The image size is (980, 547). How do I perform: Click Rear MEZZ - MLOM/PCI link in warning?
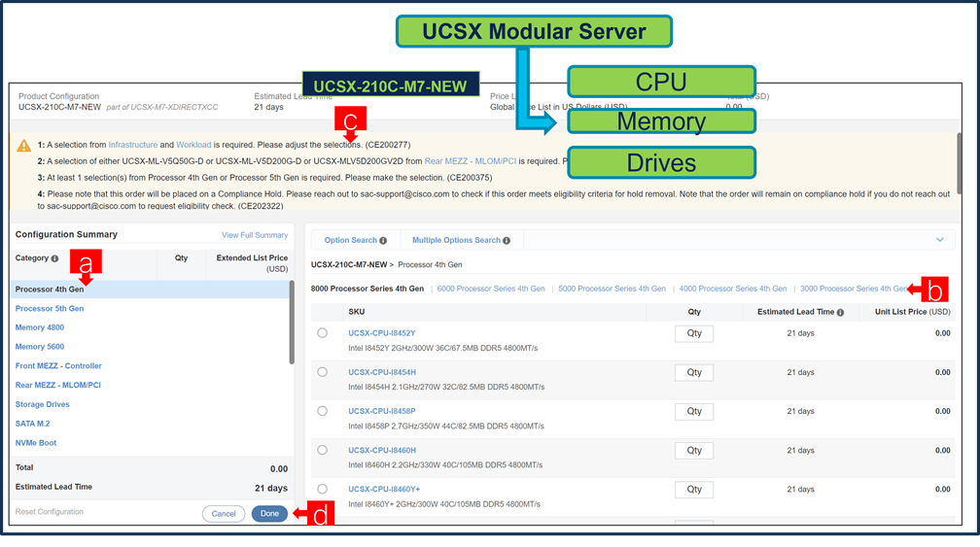point(470,161)
